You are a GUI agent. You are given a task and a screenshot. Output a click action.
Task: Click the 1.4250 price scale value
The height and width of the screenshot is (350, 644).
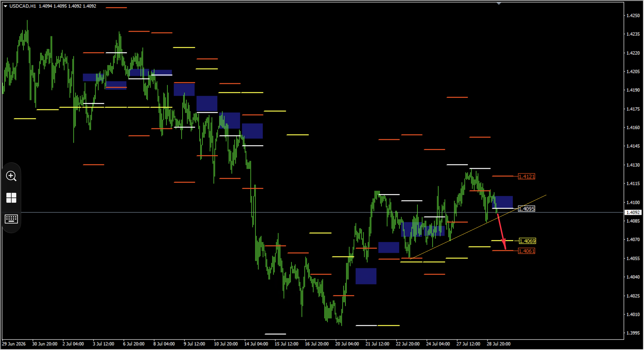[x=633, y=16]
